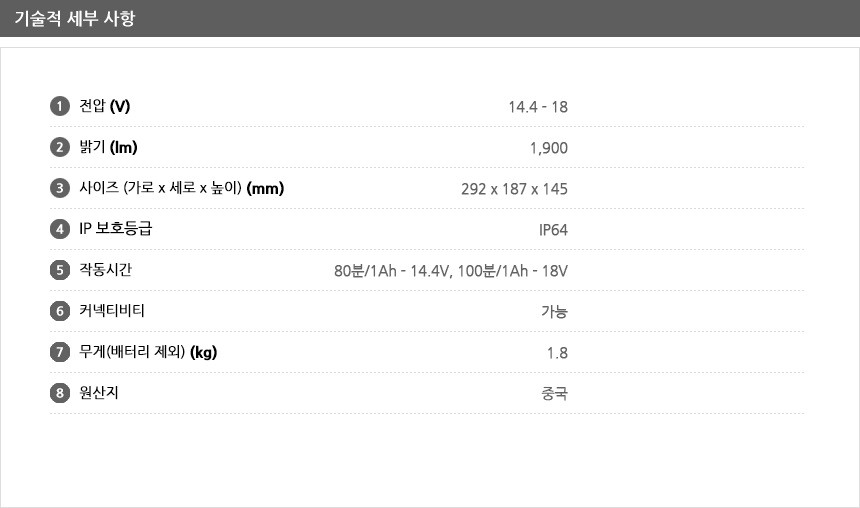Image resolution: width=860 pixels, height=508 pixels.
Task: Click the number 7 circle icon
Action: (x=60, y=352)
